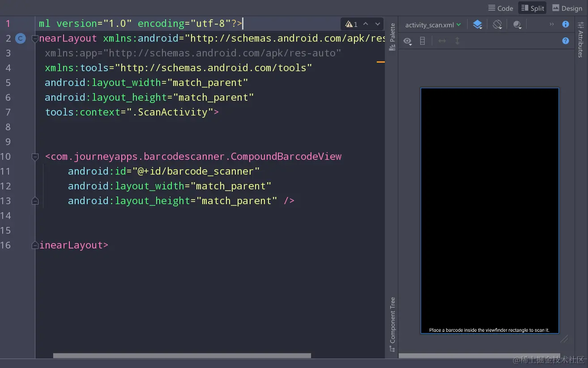This screenshot has width=588, height=368.
Task: Click the orientation toggle icon beside eye
Action: pyautogui.click(x=422, y=41)
